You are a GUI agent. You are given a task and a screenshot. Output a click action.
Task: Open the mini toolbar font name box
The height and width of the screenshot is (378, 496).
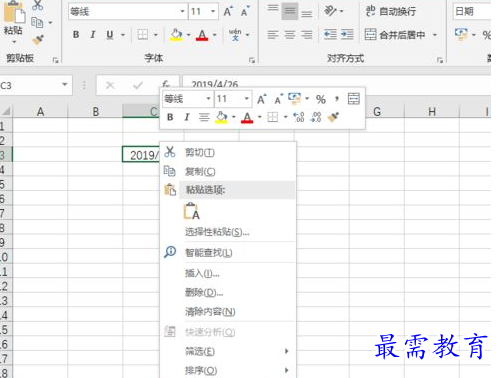pos(187,99)
